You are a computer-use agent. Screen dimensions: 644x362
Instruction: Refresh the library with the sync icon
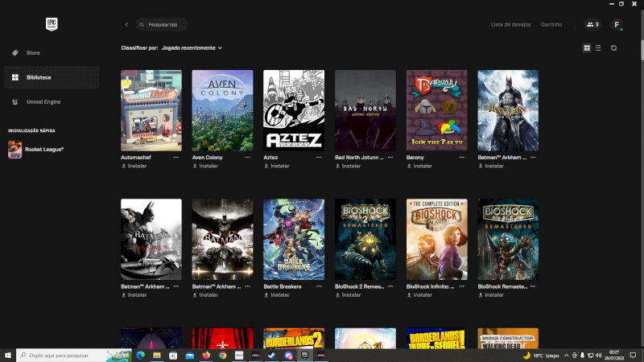point(613,48)
